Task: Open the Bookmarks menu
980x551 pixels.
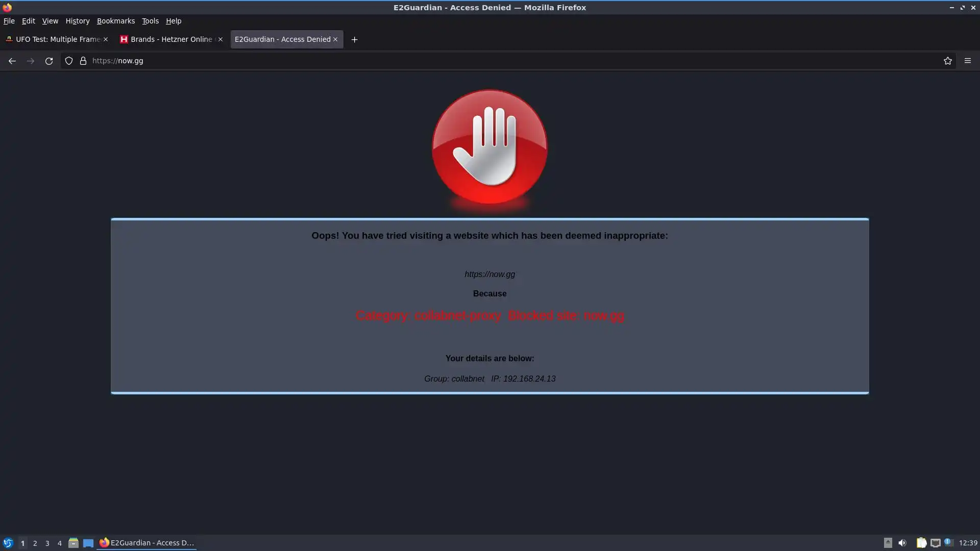Action: 116,21
